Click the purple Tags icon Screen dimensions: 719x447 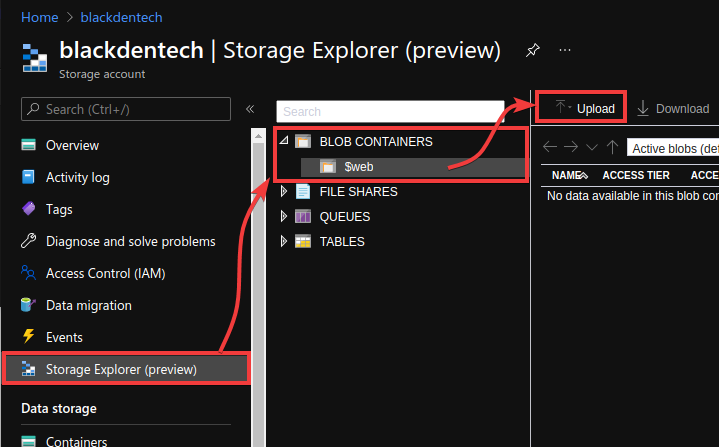click(x=28, y=209)
